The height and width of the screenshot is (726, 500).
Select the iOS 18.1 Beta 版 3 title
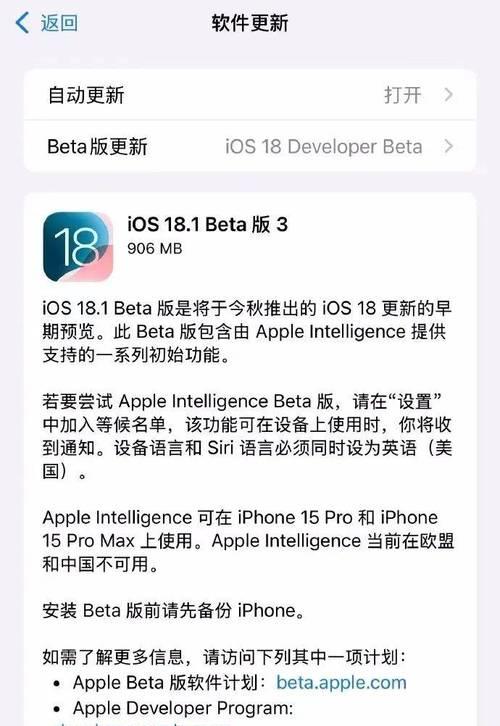207,225
